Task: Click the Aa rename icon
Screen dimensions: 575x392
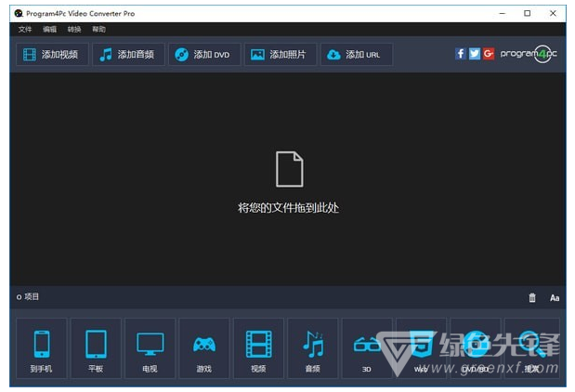Action: (555, 298)
